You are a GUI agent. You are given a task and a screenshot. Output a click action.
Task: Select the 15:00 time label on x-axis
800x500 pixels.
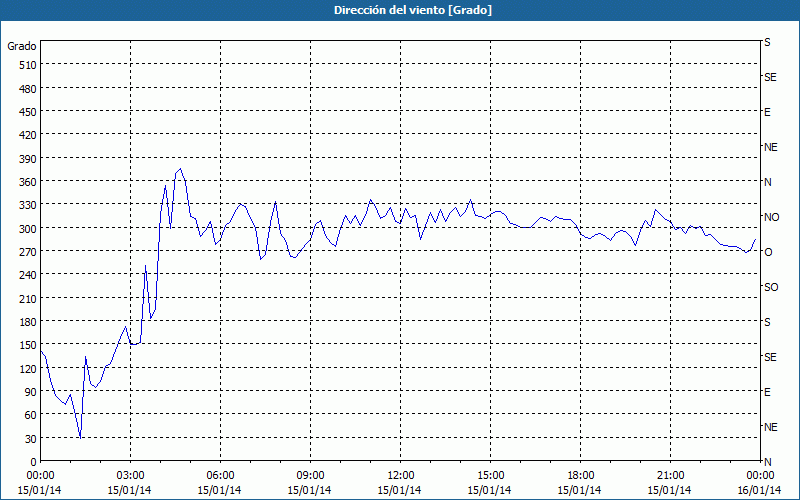490,476
